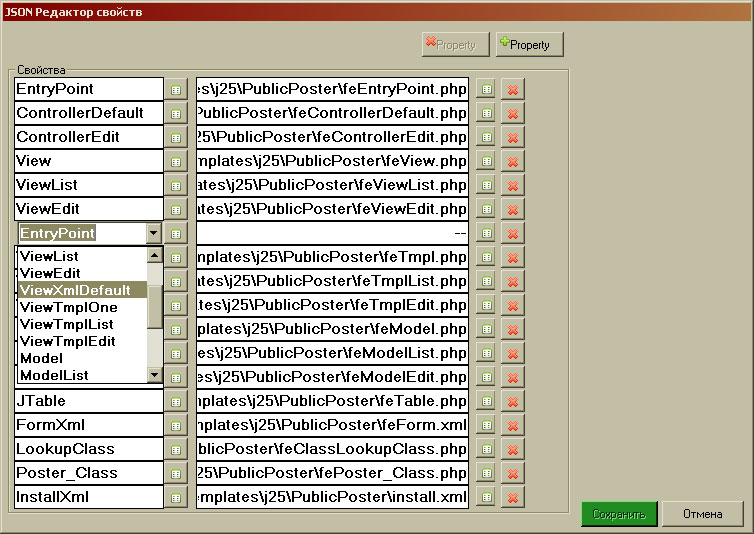Delete the install.xml row with red X

[x=513, y=498]
